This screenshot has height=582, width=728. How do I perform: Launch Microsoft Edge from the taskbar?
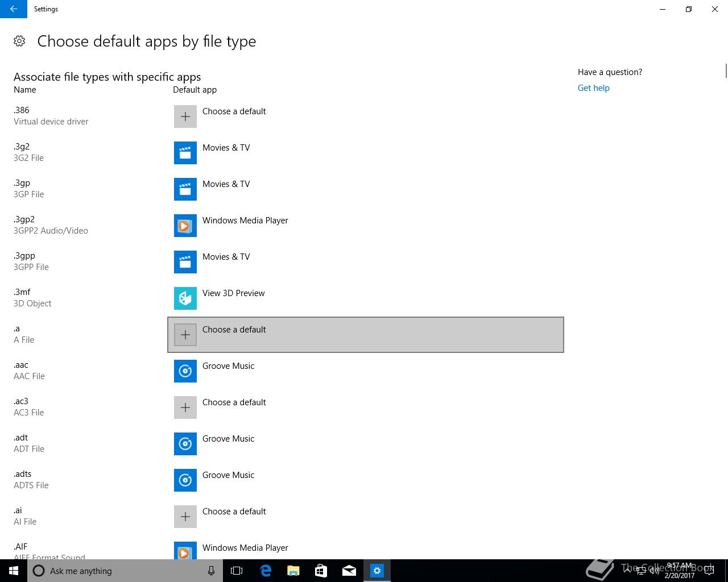coord(266,571)
